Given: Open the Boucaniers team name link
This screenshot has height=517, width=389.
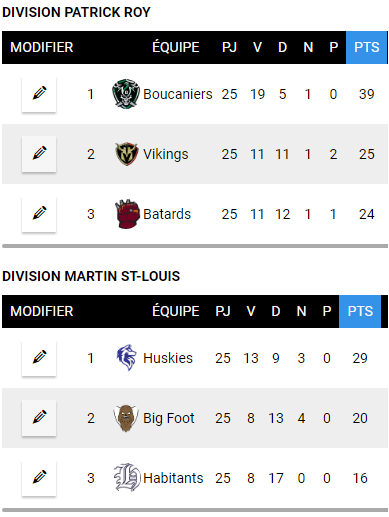Looking at the screenshot, I should pyautogui.click(x=178, y=94).
